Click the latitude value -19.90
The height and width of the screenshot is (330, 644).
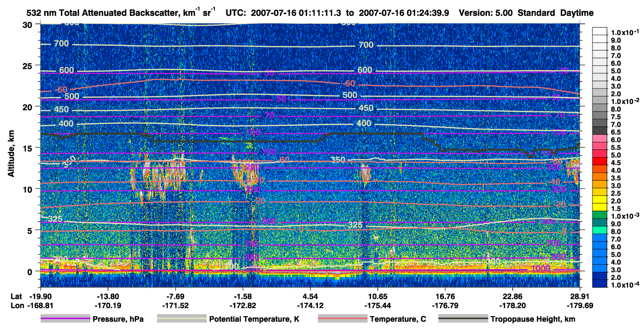[40, 297]
